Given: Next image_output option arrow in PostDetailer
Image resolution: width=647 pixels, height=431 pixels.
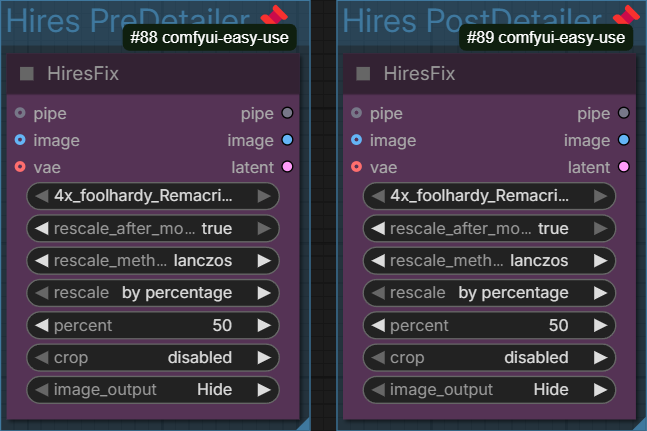Looking at the screenshot, I should pyautogui.click(x=601, y=390).
